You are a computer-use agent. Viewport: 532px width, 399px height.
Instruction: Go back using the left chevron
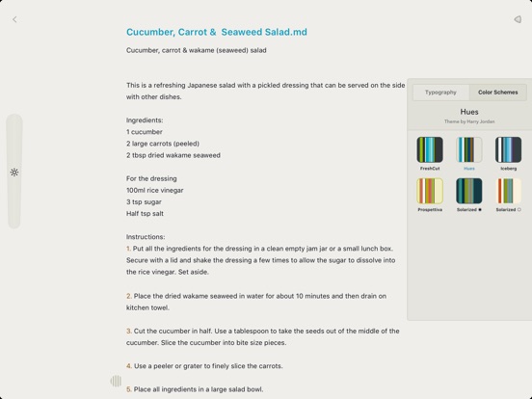tap(14, 19)
